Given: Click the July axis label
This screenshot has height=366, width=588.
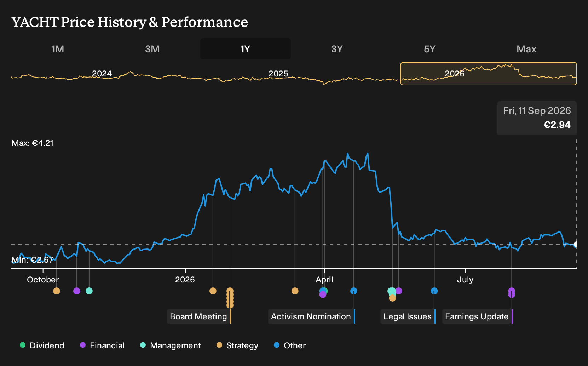Looking at the screenshot, I should click(465, 280).
